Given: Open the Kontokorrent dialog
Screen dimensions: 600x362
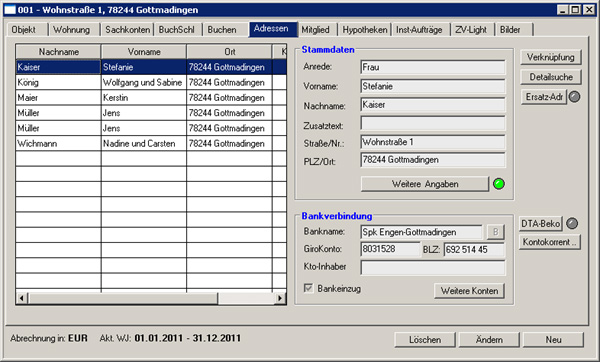Looking at the screenshot, I should click(549, 242).
